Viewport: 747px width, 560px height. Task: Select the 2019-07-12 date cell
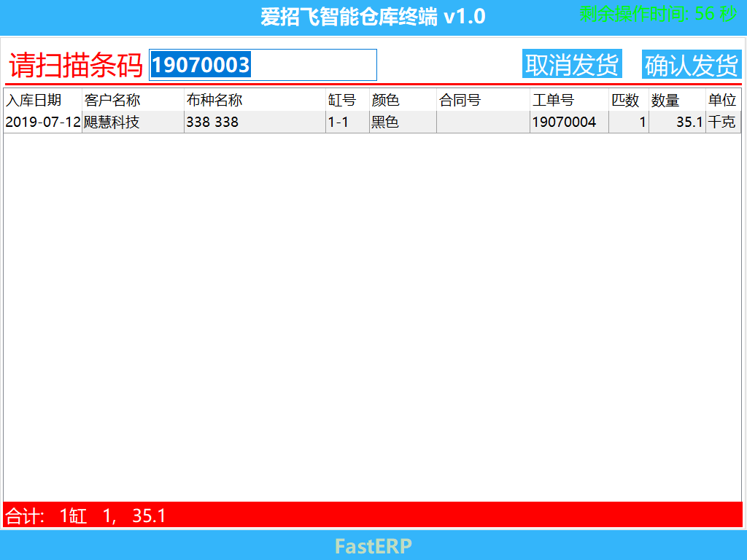(43, 122)
